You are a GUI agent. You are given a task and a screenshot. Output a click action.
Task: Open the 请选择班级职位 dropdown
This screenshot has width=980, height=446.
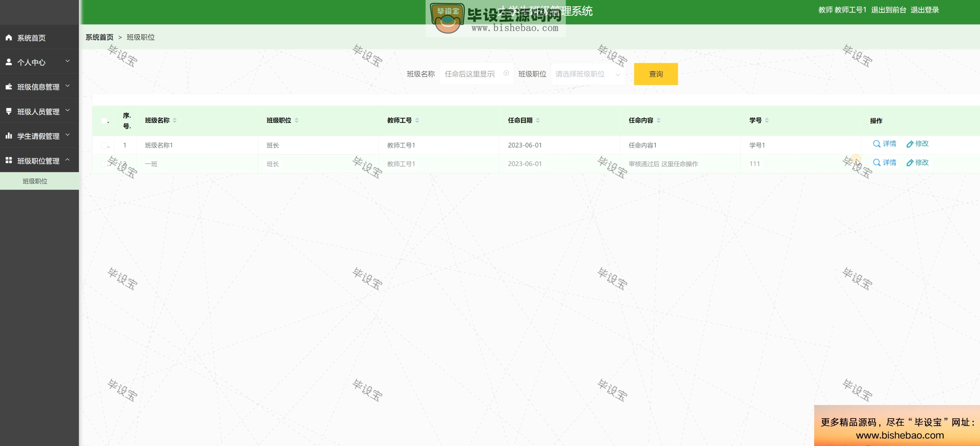click(588, 74)
